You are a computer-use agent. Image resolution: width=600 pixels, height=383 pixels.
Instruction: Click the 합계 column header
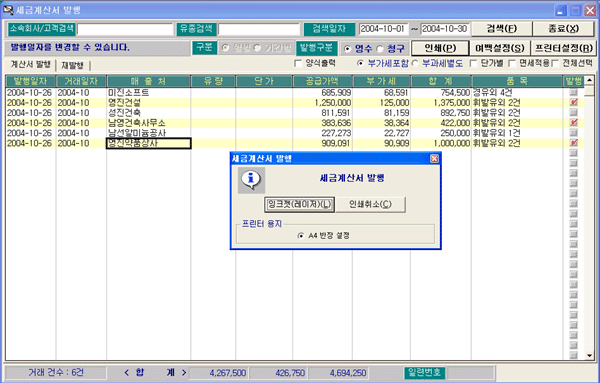(441, 81)
